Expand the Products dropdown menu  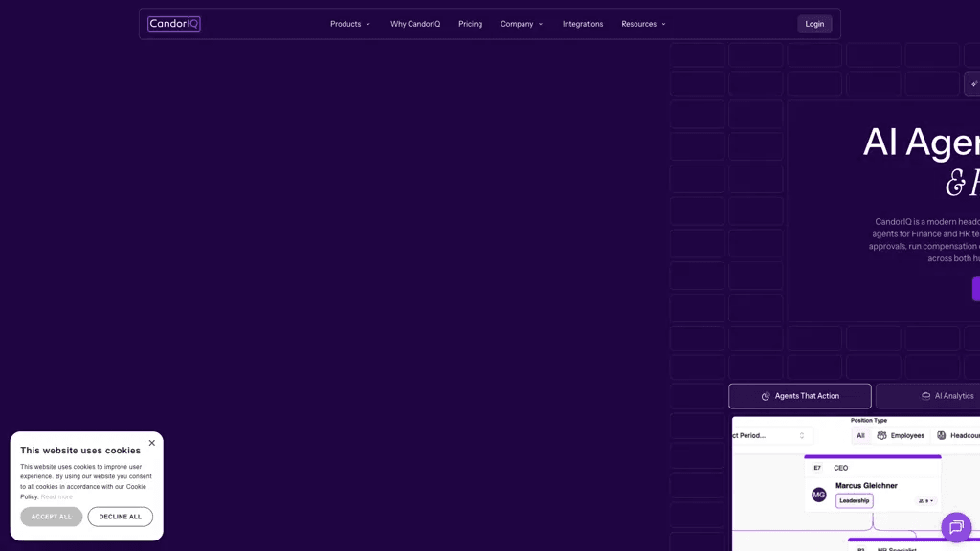350,24
